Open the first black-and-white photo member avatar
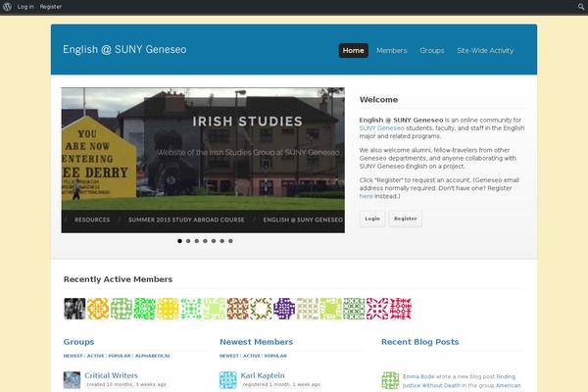The height and width of the screenshot is (392, 588). pos(74,309)
